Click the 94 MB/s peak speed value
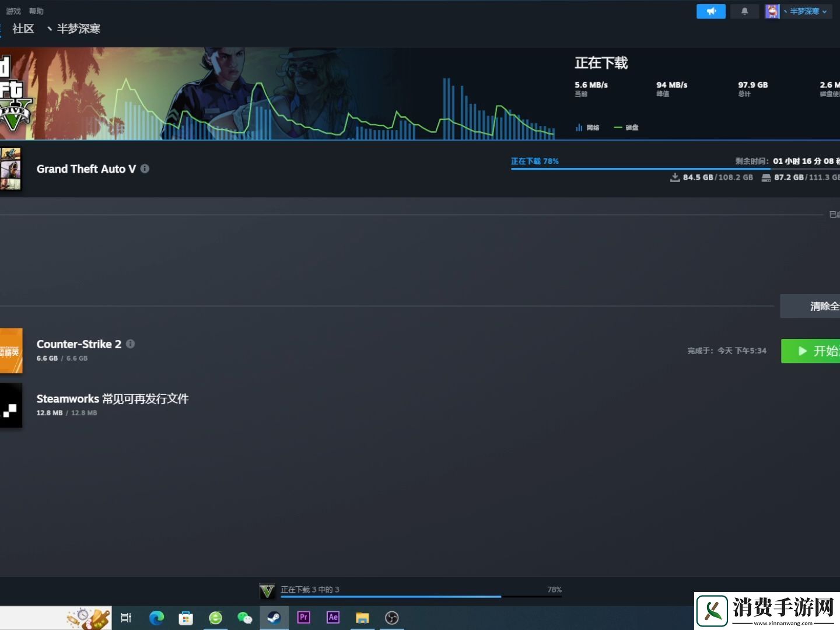 pyautogui.click(x=672, y=85)
